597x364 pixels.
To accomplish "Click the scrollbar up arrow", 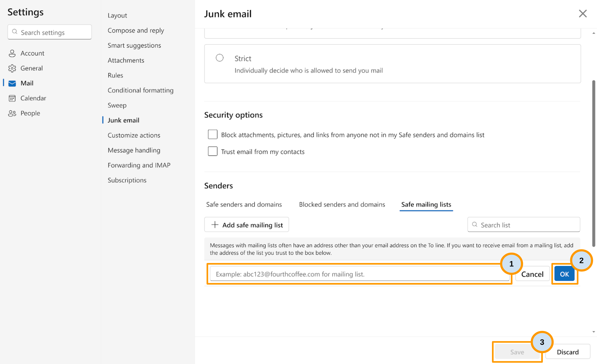I will (594, 33).
